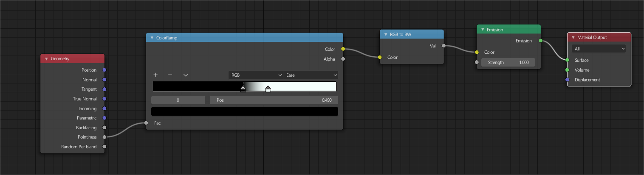
Task: Click the Backfacing output socket
Action: tap(105, 128)
